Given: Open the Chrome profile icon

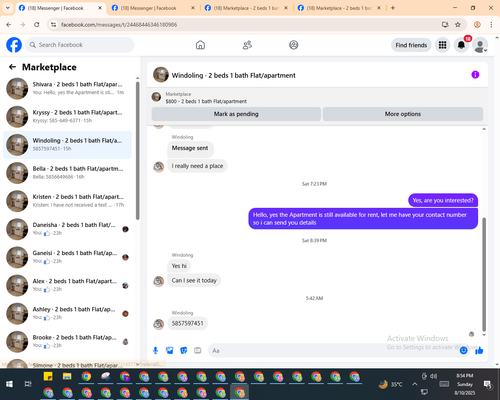Looking at the screenshot, I should click(x=477, y=24).
